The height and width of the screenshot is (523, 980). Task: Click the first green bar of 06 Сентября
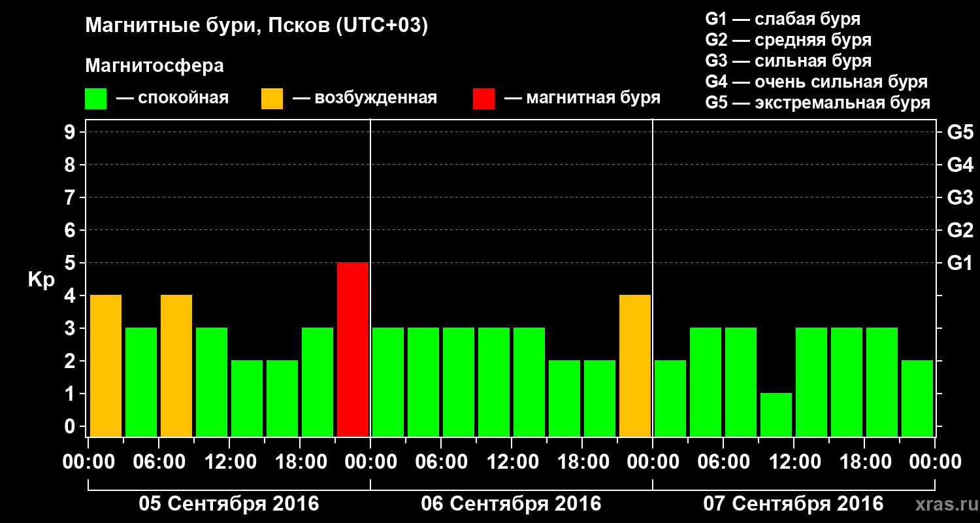[388, 382]
